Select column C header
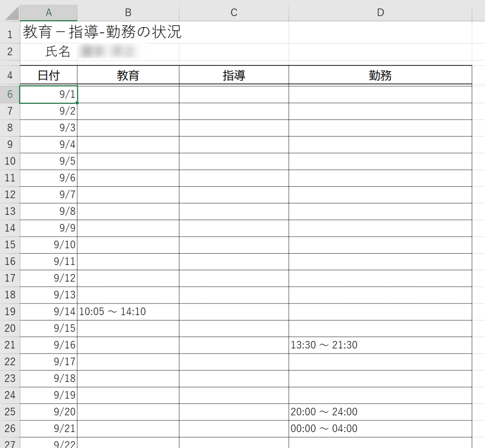The image size is (485, 448). 234,12
